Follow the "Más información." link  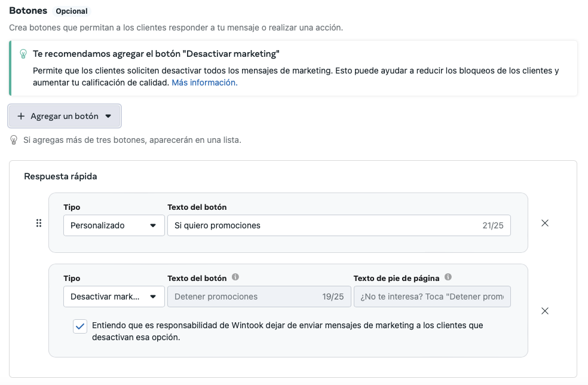click(204, 82)
